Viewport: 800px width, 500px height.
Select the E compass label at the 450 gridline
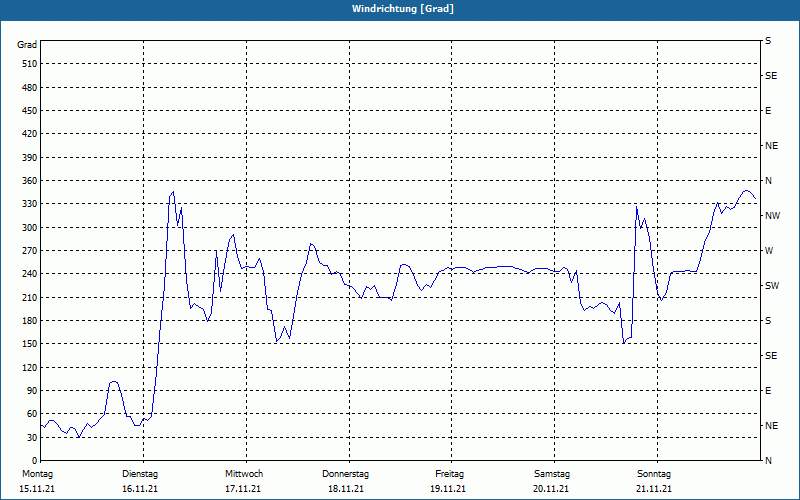[768, 111]
